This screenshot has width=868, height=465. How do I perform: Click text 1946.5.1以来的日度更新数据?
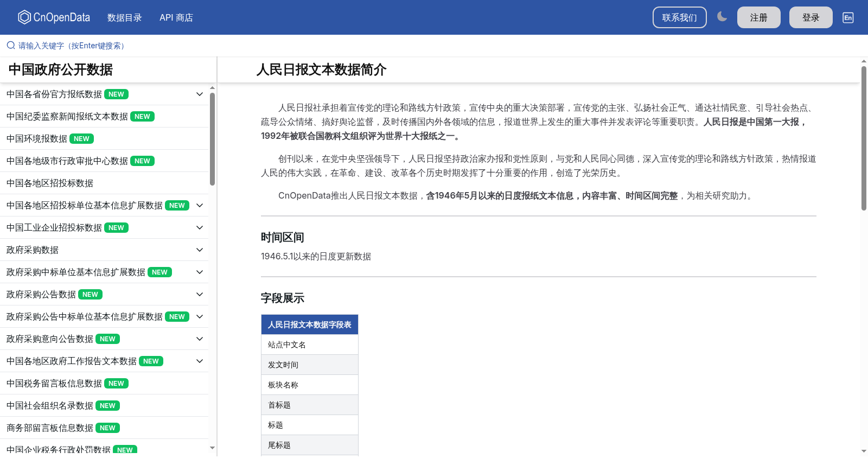click(x=316, y=256)
